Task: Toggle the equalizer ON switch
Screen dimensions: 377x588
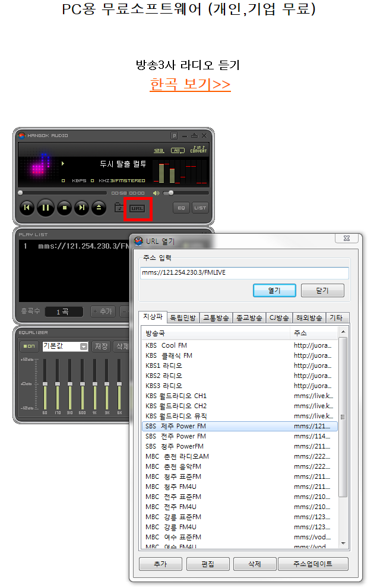Action: (x=29, y=346)
